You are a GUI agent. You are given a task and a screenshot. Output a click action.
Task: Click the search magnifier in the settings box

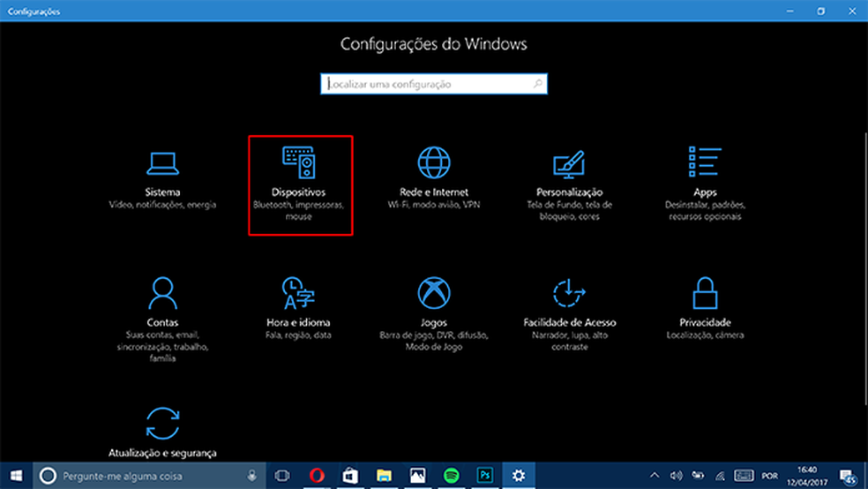(537, 84)
